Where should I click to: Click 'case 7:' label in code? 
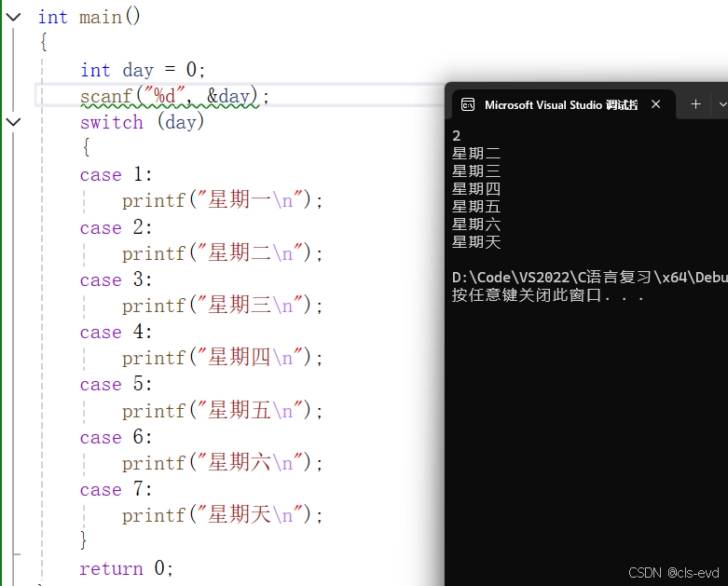pos(116,489)
